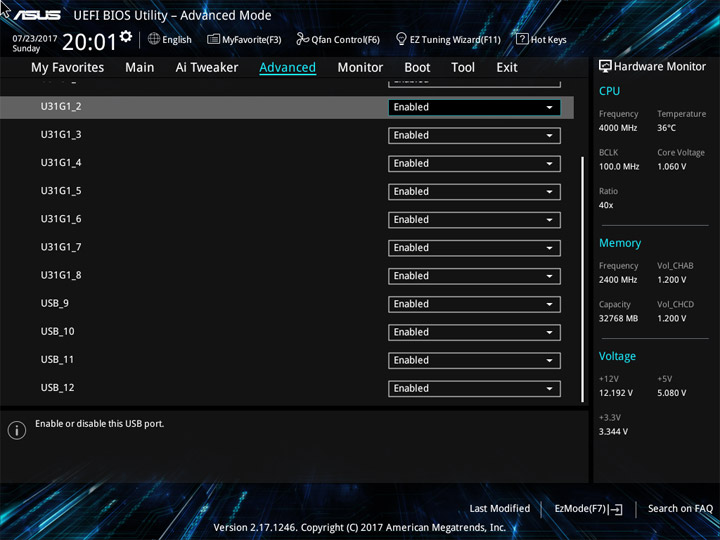Click the 07/23/2017 date

(x=34, y=39)
